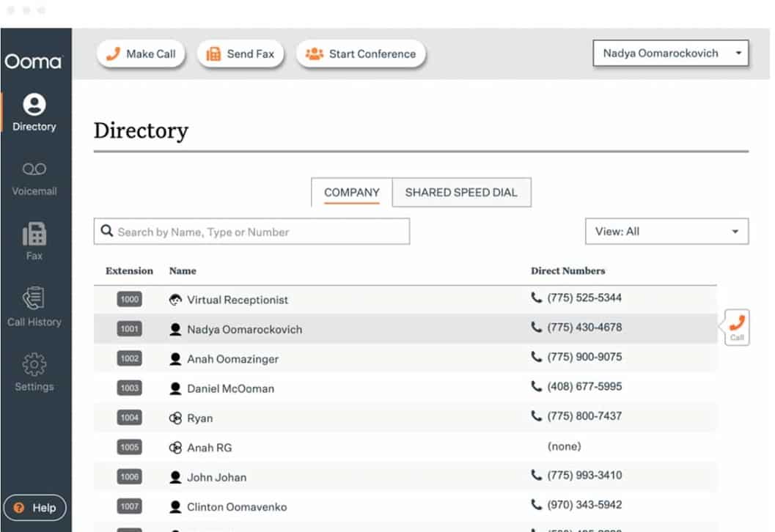Viewport: 775px width, 532px height.
Task: Start a conference with Start Conference button
Action: point(361,54)
